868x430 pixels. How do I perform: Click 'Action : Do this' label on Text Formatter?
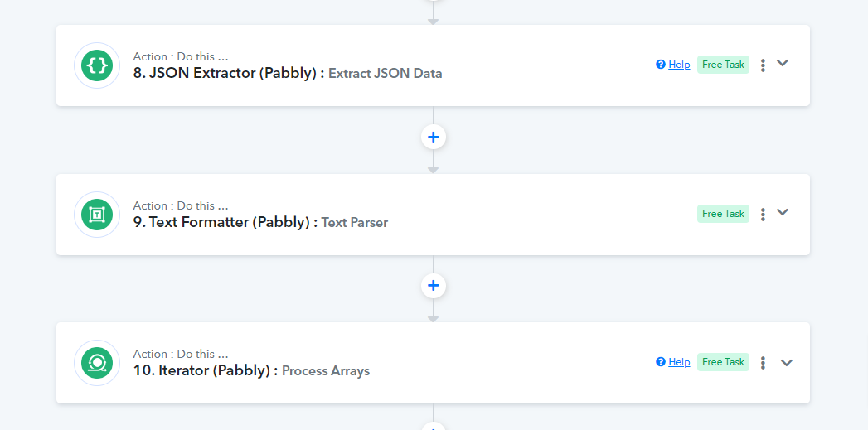coord(181,205)
